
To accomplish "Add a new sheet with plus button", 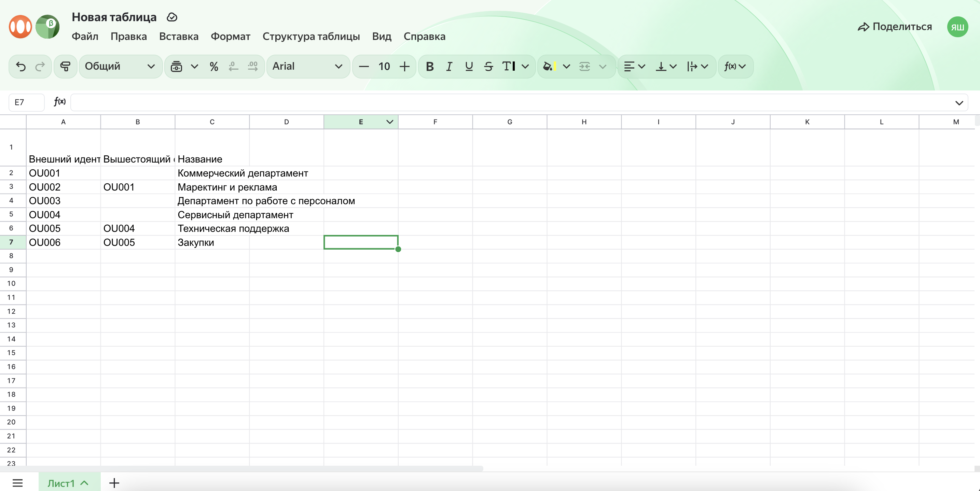I will click(114, 483).
